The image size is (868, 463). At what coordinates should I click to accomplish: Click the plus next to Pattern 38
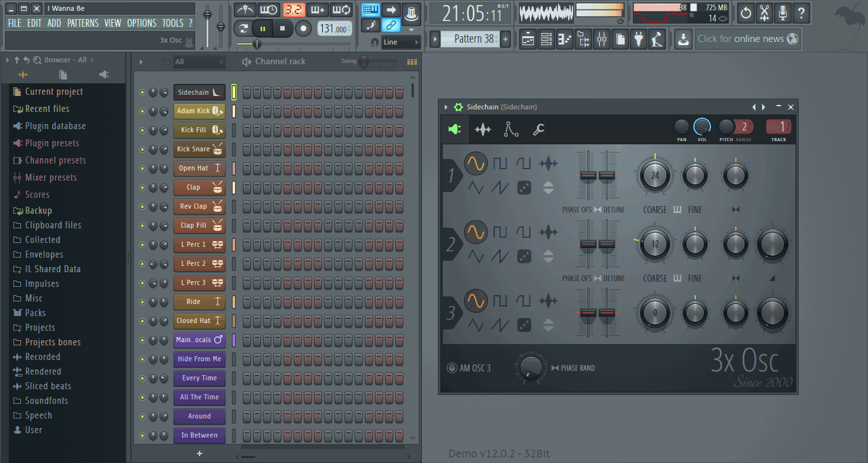pos(505,39)
